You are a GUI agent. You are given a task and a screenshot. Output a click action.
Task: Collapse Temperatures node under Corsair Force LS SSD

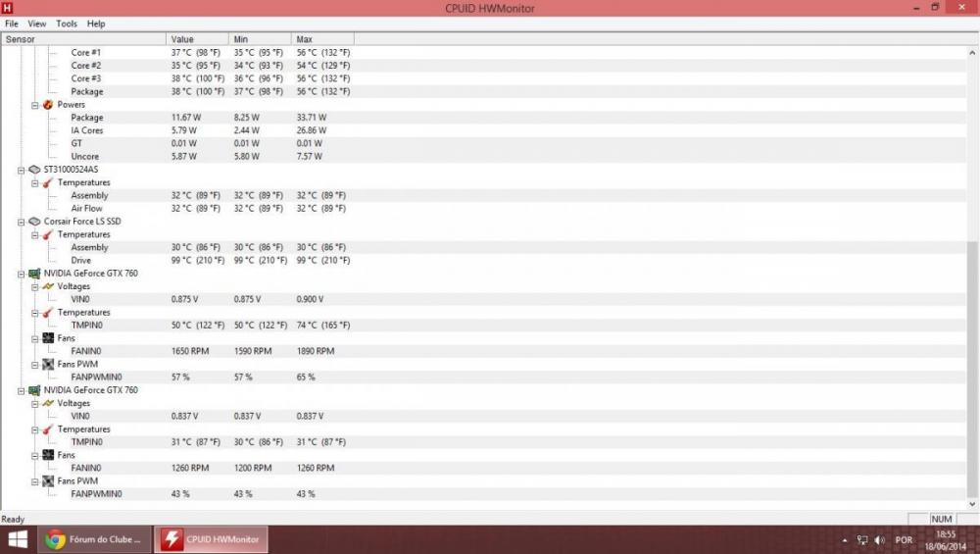pyautogui.click(x=34, y=234)
